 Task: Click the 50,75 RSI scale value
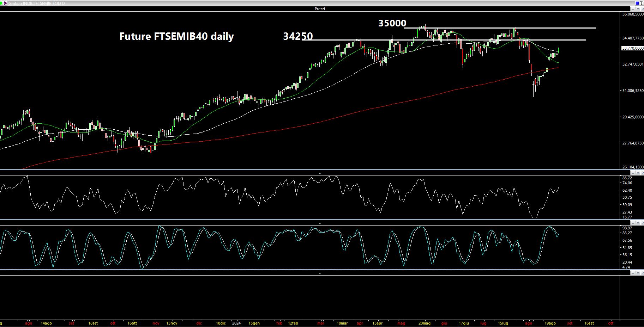coord(627,197)
